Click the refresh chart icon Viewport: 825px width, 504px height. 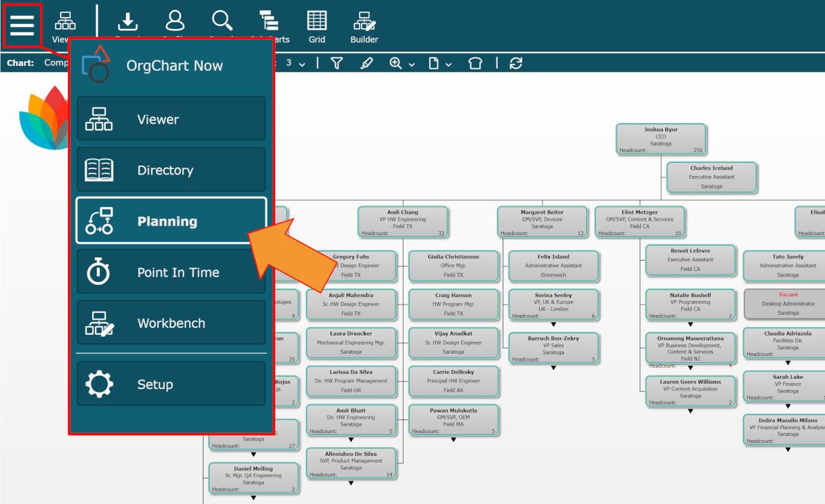(516, 63)
